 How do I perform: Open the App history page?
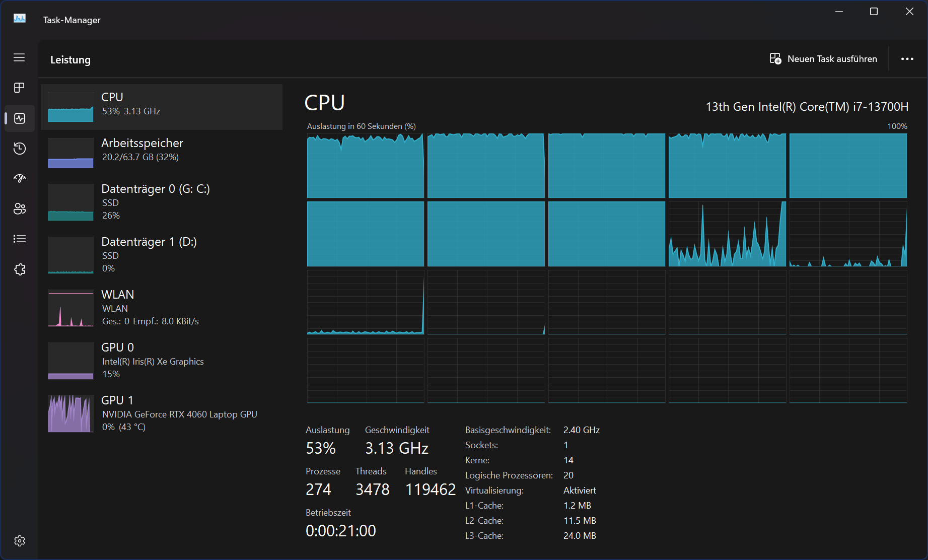pyautogui.click(x=19, y=149)
